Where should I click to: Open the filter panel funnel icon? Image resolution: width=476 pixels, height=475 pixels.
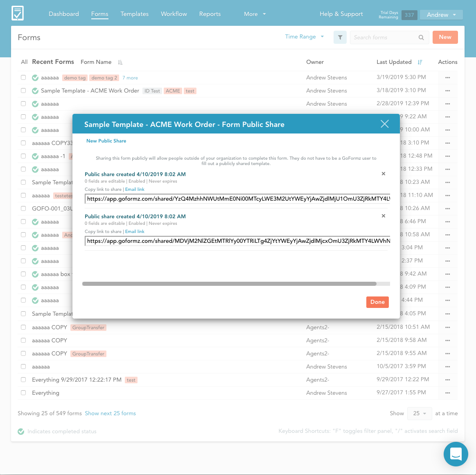tap(340, 37)
